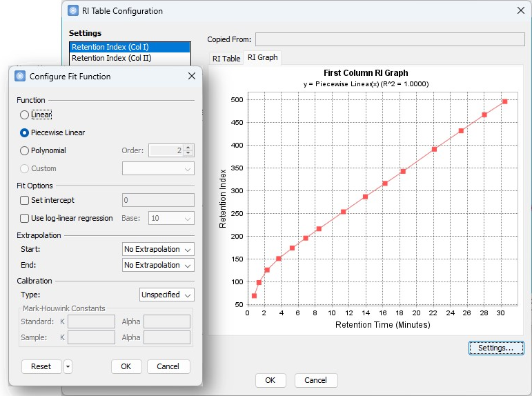Image resolution: width=532 pixels, height=396 pixels.
Task: Toggle Use log-linear regression checkbox
Action: (25, 218)
